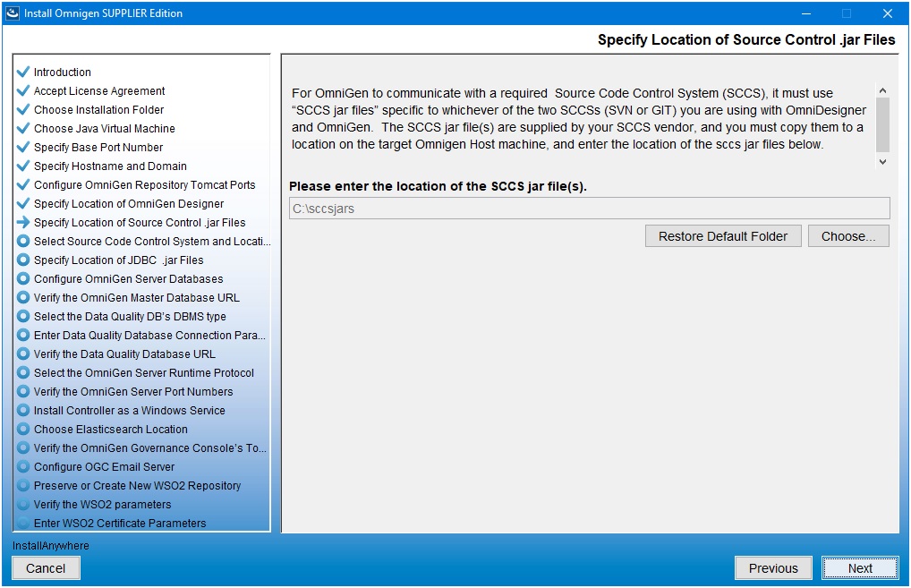Image resolution: width=911 pixels, height=588 pixels.
Task: Click circle icon beside Preserve or Create New WSO2 Repository
Action: tap(23, 485)
